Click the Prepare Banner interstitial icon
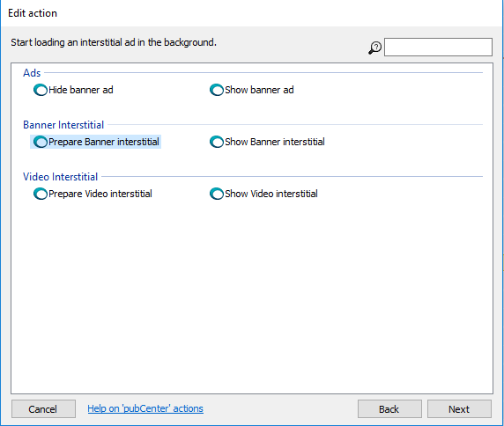The height and width of the screenshot is (426, 504). [41, 142]
